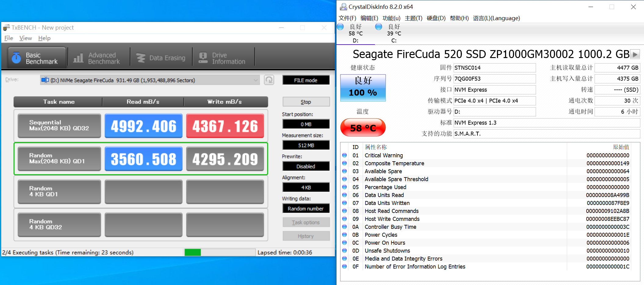This screenshot has width=644, height=285.
Task: Click the Random Max(2048 KB) QD1 task button
Action: (59, 159)
